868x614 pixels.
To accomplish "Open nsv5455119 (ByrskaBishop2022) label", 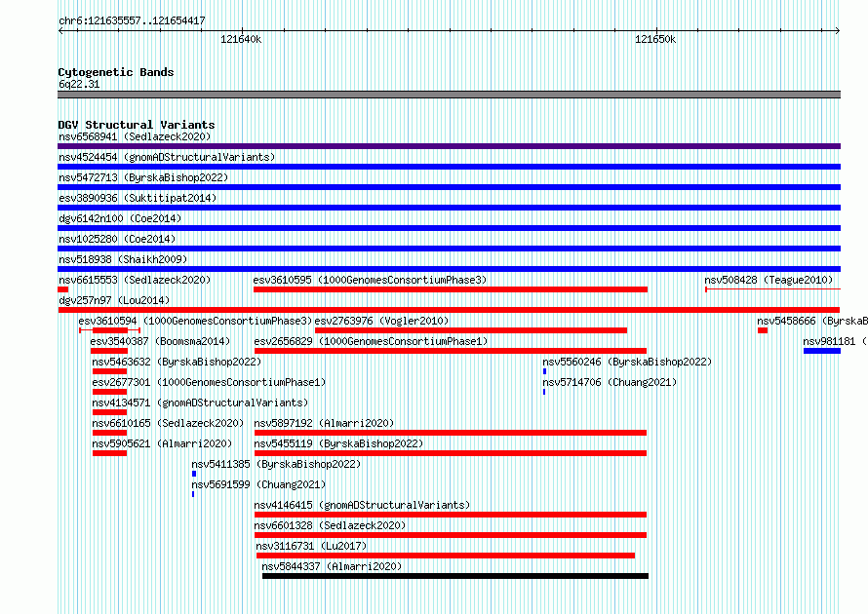I will coord(338,443).
